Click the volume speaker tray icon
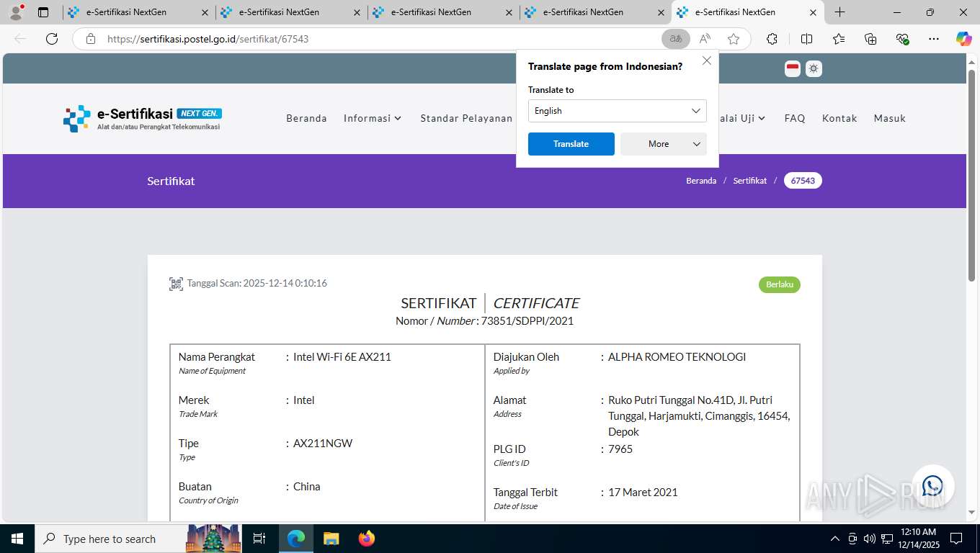This screenshot has width=980, height=553. point(869,539)
